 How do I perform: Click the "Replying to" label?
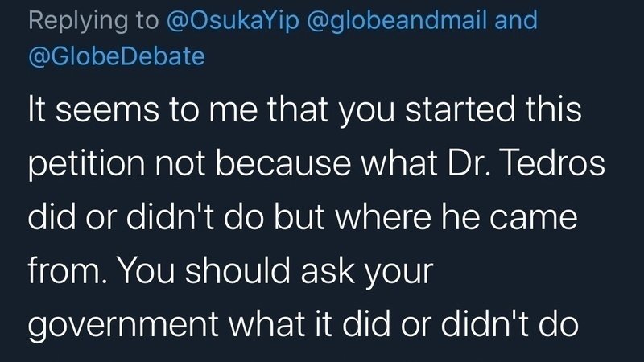pyautogui.click(x=93, y=20)
